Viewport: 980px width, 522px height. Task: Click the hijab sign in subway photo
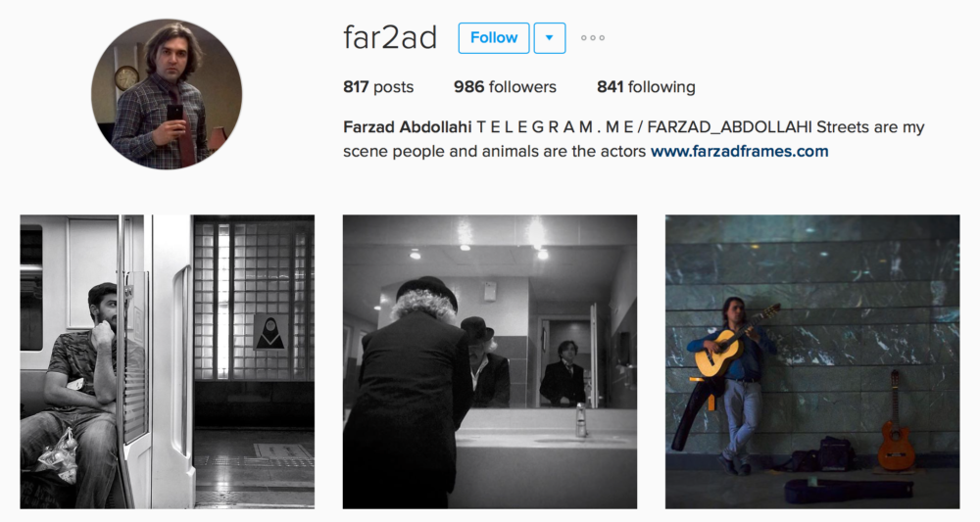270,332
